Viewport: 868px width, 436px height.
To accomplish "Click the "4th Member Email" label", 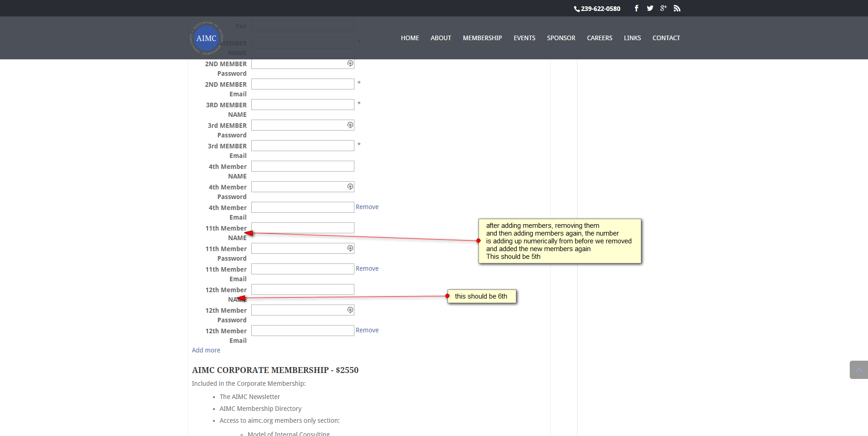I will click(228, 212).
